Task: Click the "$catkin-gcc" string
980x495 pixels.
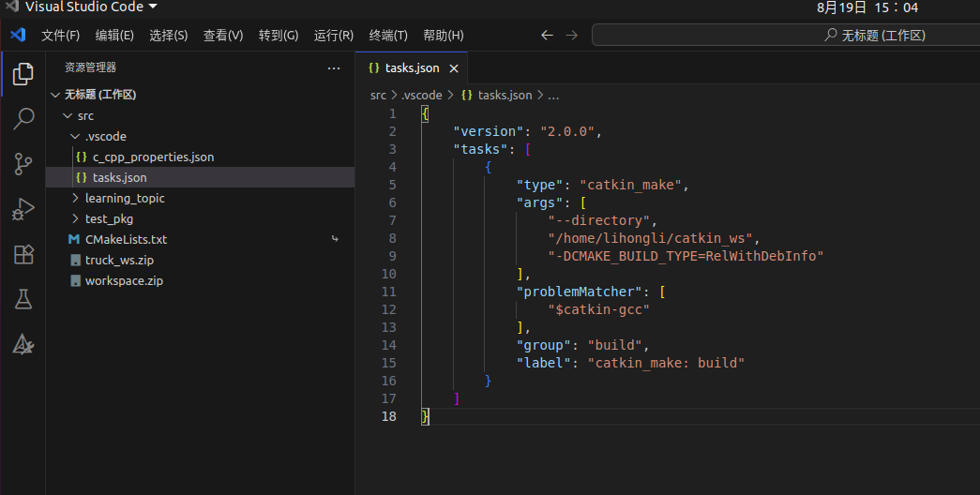Action: click(598, 309)
